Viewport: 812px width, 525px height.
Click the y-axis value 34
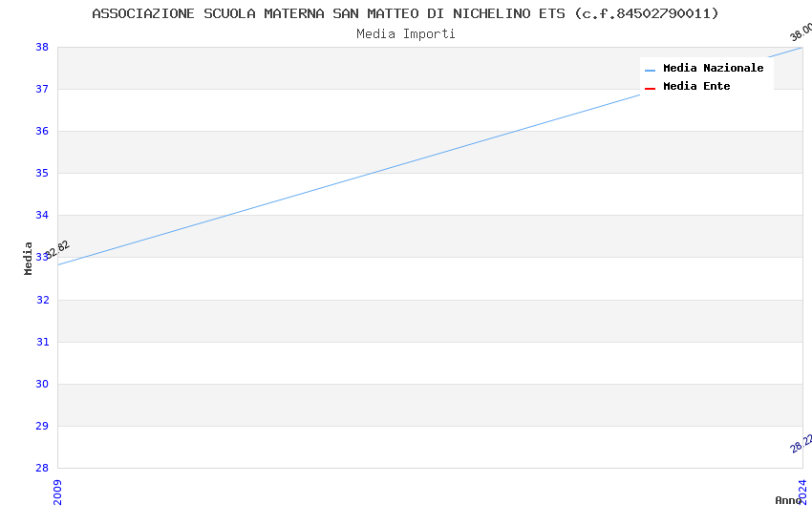(42, 215)
